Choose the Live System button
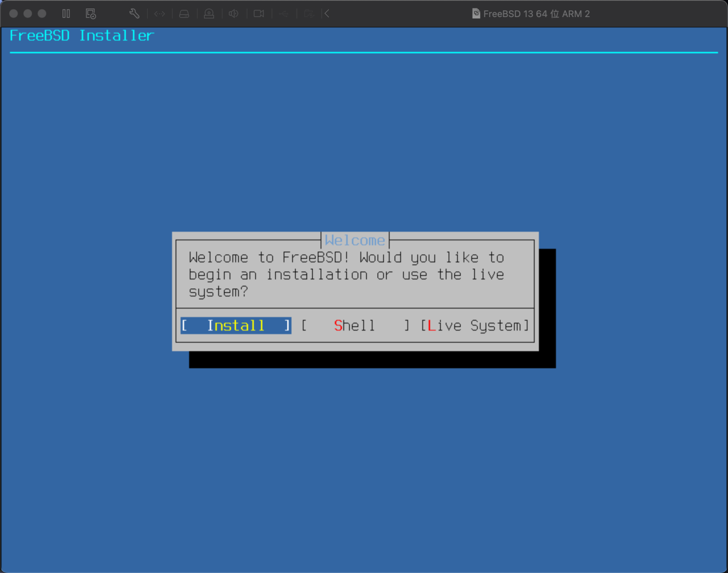The height and width of the screenshot is (573, 728). (x=475, y=326)
